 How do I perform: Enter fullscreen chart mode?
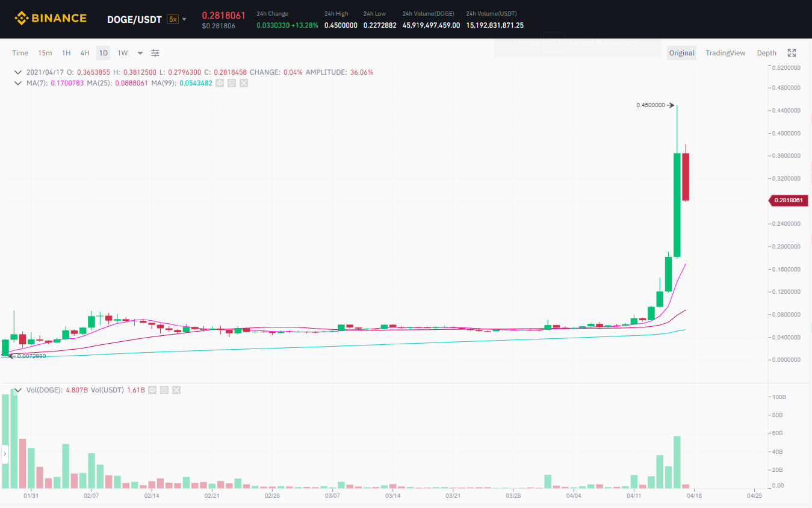[x=792, y=53]
